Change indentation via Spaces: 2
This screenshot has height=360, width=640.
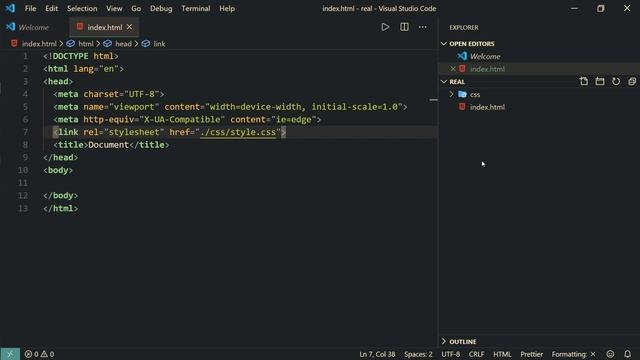418,354
